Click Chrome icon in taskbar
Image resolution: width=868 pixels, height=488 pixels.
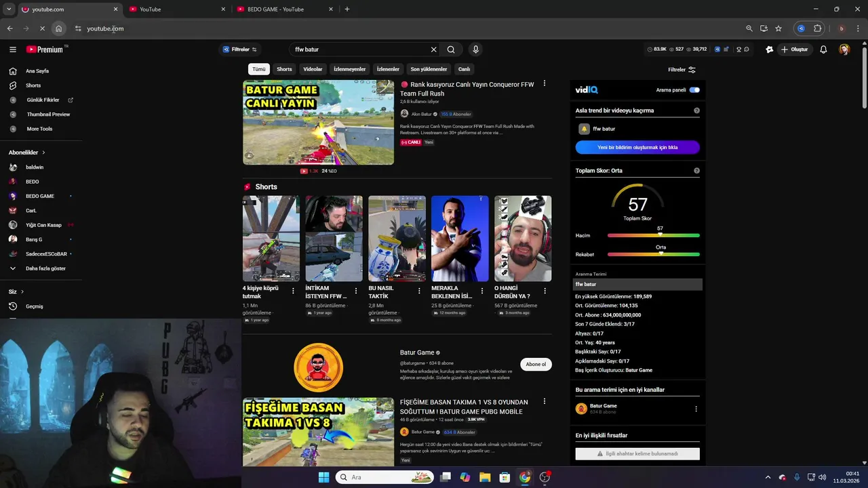[x=524, y=477]
